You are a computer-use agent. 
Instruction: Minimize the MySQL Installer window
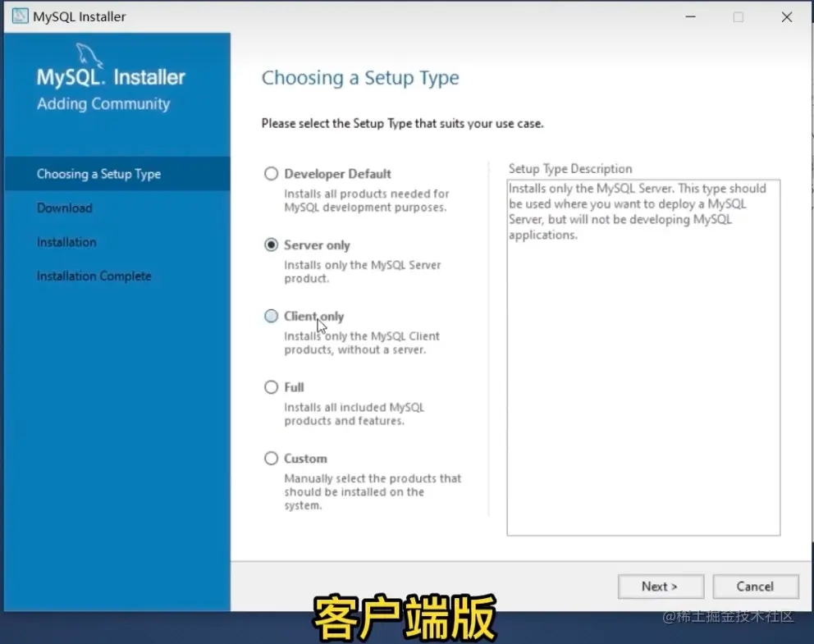(690, 16)
